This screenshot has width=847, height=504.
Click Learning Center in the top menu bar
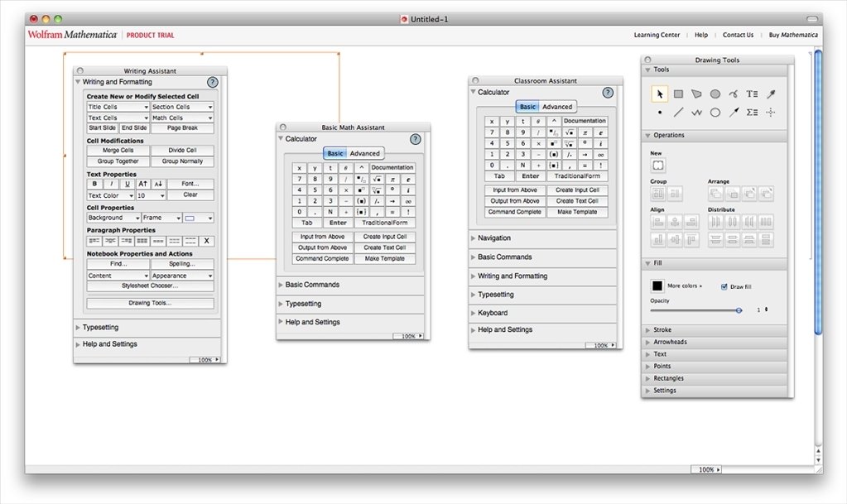coord(657,35)
